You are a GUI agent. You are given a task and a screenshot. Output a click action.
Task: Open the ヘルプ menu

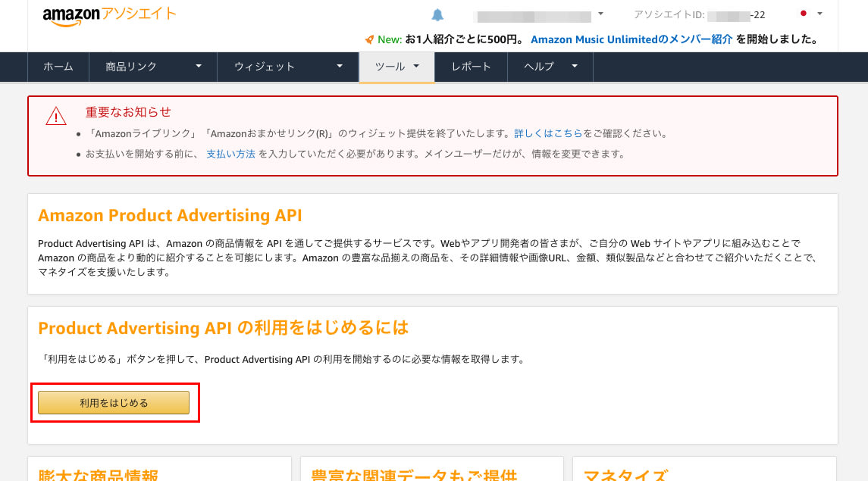(x=550, y=67)
